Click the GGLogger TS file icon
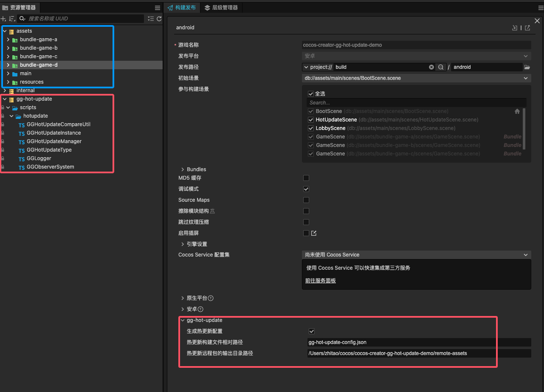The height and width of the screenshot is (392, 544). pos(22,159)
